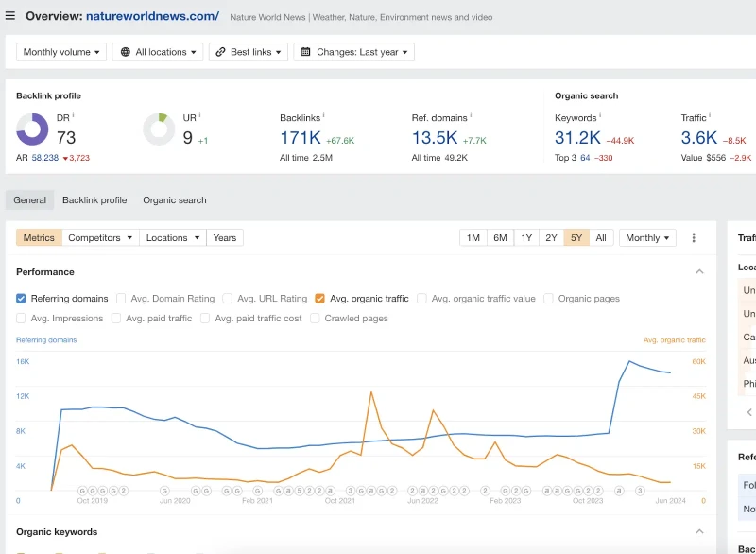Viewport: 756px width, 554px height.
Task: Switch to Organic search tab
Action: tap(175, 200)
